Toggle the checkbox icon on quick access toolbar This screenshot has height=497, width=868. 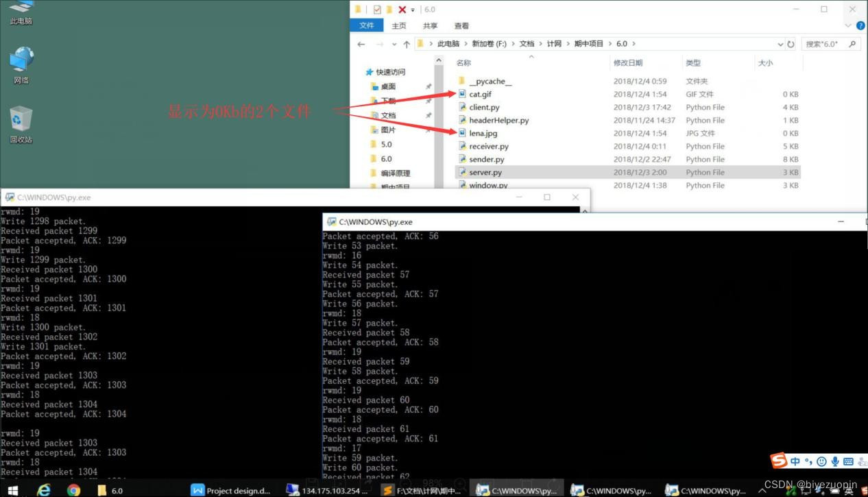378,9
